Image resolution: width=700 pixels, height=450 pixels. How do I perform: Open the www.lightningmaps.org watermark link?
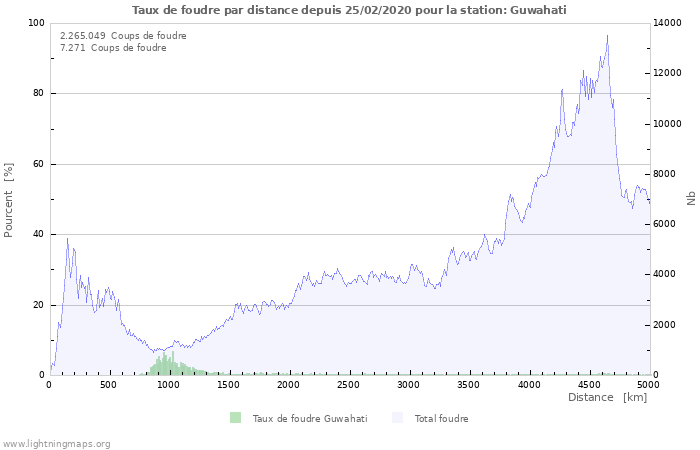[x=56, y=444]
